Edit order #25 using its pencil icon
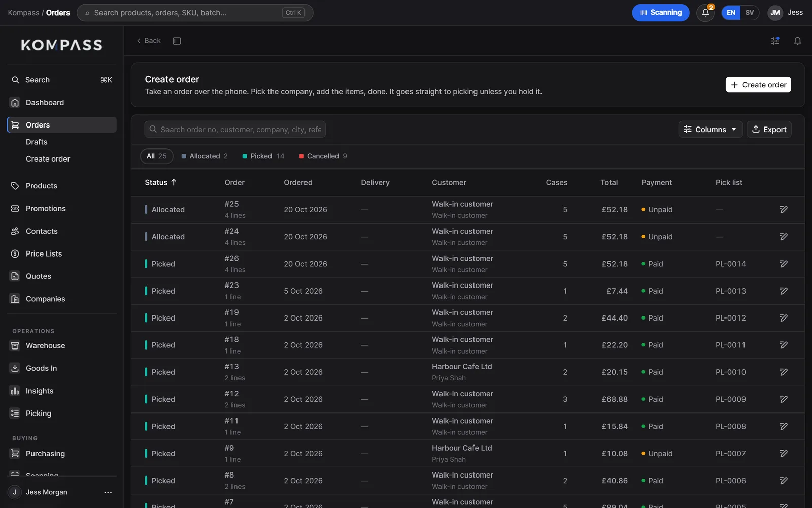The height and width of the screenshot is (508, 812). point(784,210)
